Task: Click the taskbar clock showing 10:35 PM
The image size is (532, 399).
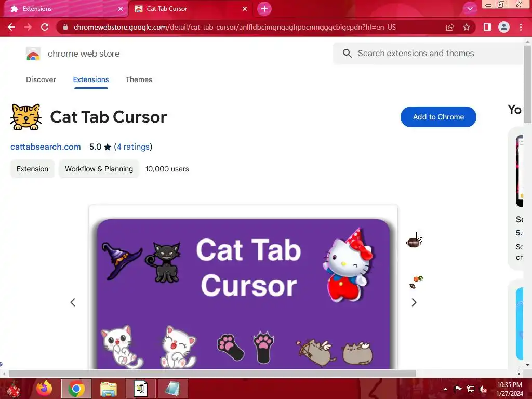Action: 510,389
